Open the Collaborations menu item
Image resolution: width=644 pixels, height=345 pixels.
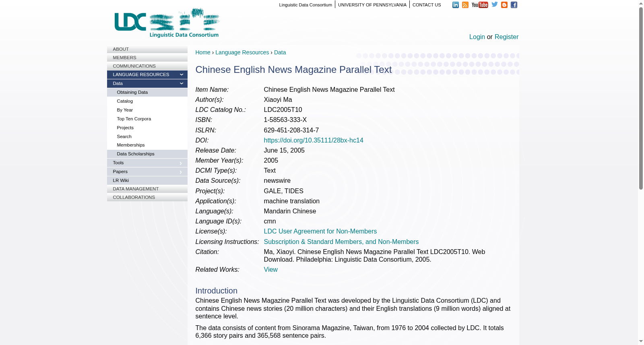click(x=147, y=197)
